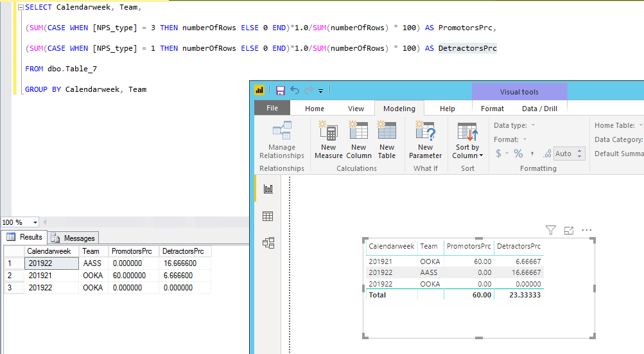Open the Data / Drill tab
The height and width of the screenshot is (354, 644).
coord(539,109)
